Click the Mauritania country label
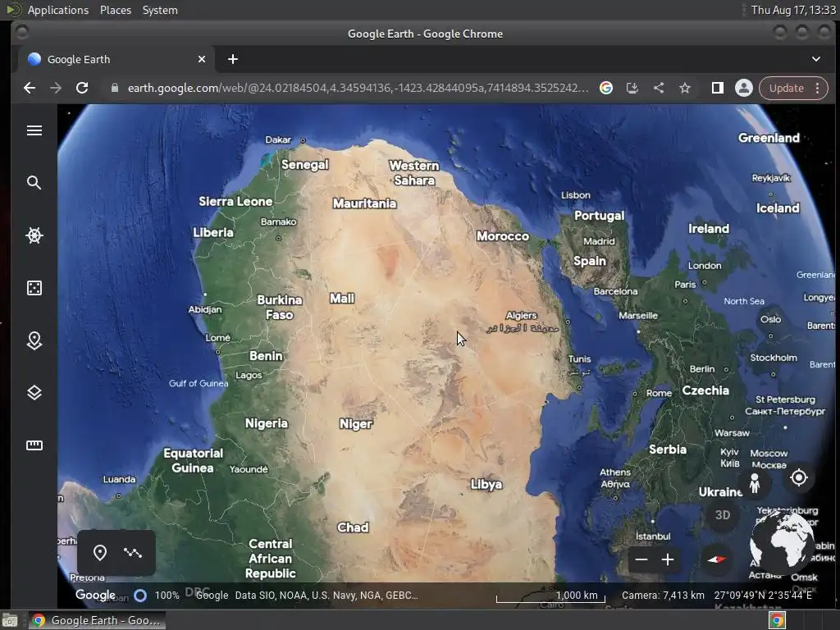 [x=365, y=203]
